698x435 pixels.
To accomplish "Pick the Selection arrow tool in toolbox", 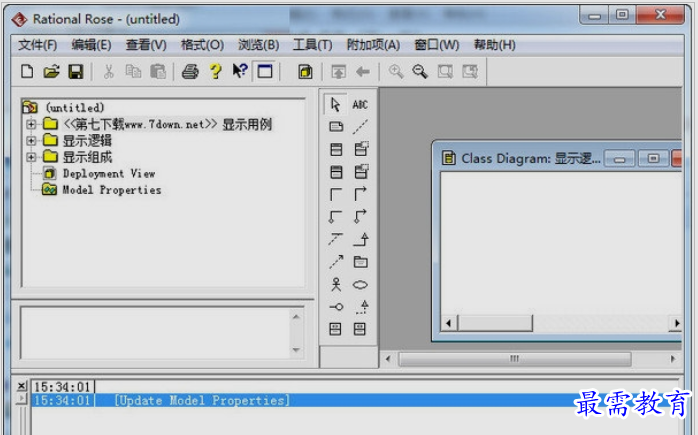I will pos(336,105).
